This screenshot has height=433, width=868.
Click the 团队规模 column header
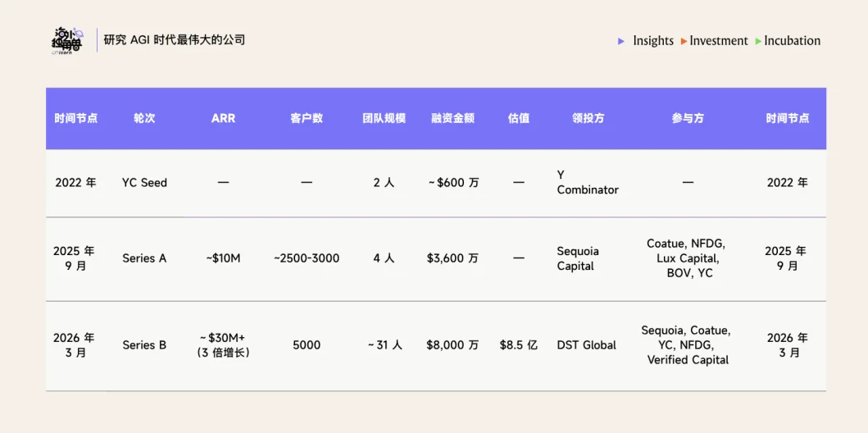[384, 118]
